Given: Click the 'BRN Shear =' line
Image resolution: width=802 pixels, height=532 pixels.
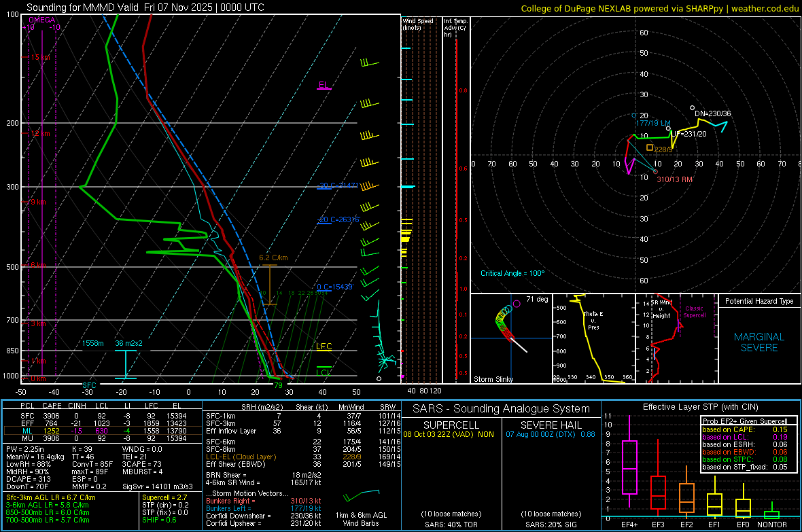Looking at the screenshot, I should [264, 475].
